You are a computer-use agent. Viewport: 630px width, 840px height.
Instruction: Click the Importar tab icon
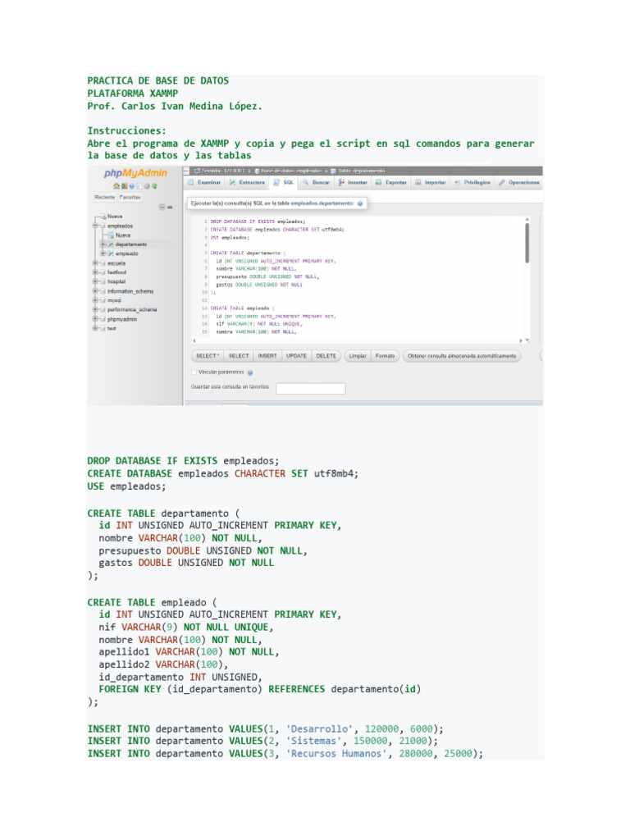(418, 183)
